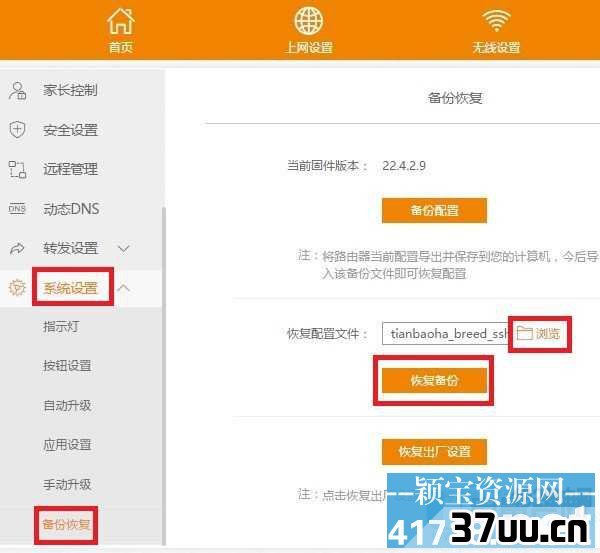Select 手动升级 in sidebar
The image size is (600, 553).
tap(67, 484)
